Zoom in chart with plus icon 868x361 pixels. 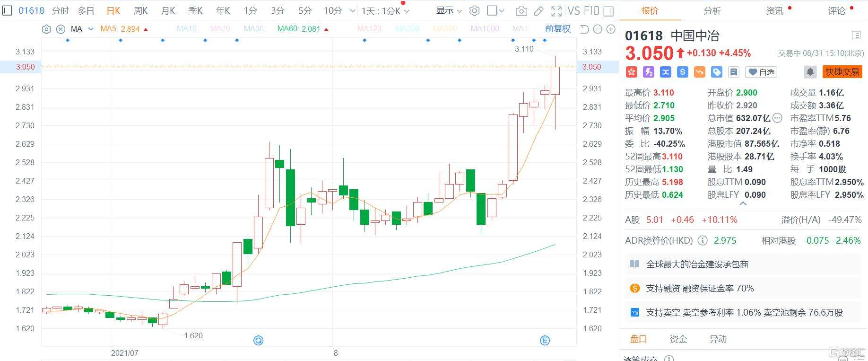coord(611,29)
